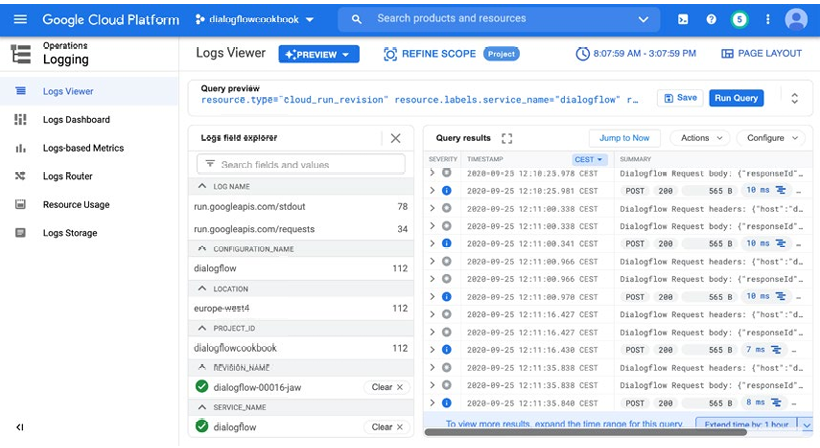This screenshot has width=820, height=448.
Task: Click the search products and resources field
Action: pyautogui.click(x=497, y=19)
